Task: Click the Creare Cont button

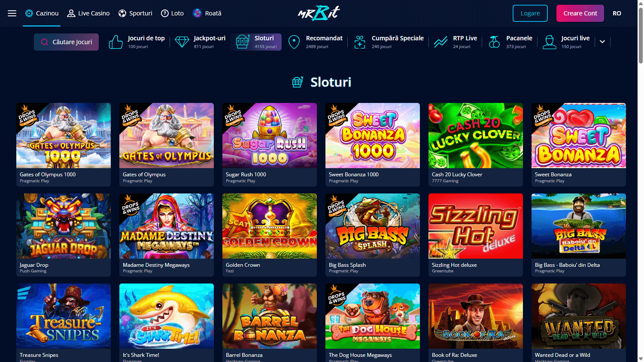Action: click(x=580, y=13)
